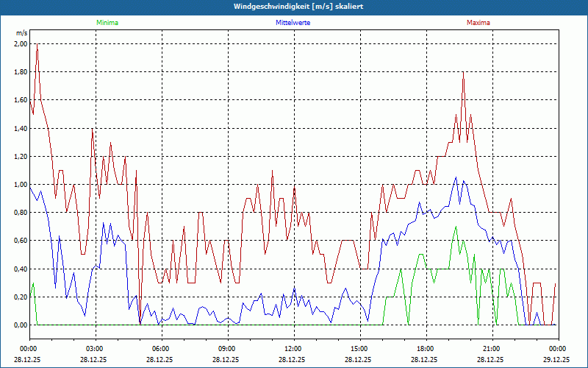Click the red Maxima legend label
588x368 pixels.
pyautogui.click(x=478, y=23)
